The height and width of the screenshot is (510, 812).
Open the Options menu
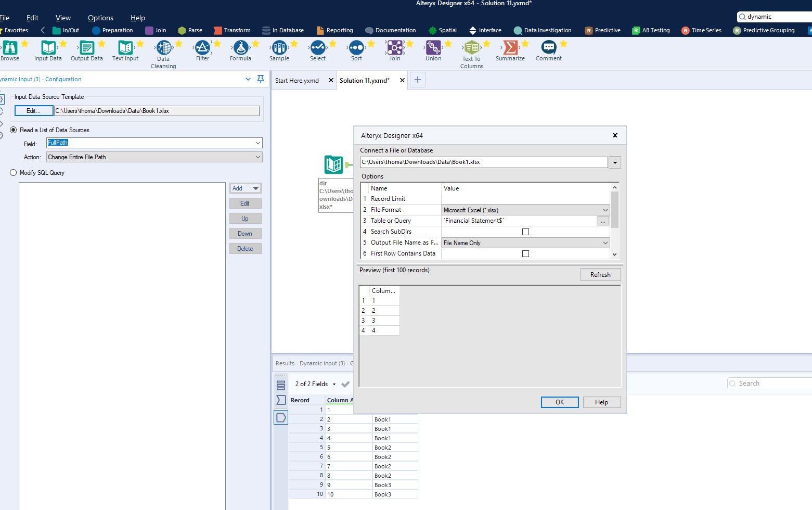(100, 18)
